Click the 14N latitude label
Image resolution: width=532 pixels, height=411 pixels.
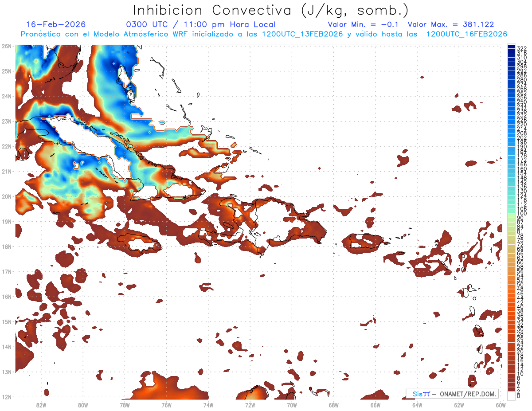(6, 347)
